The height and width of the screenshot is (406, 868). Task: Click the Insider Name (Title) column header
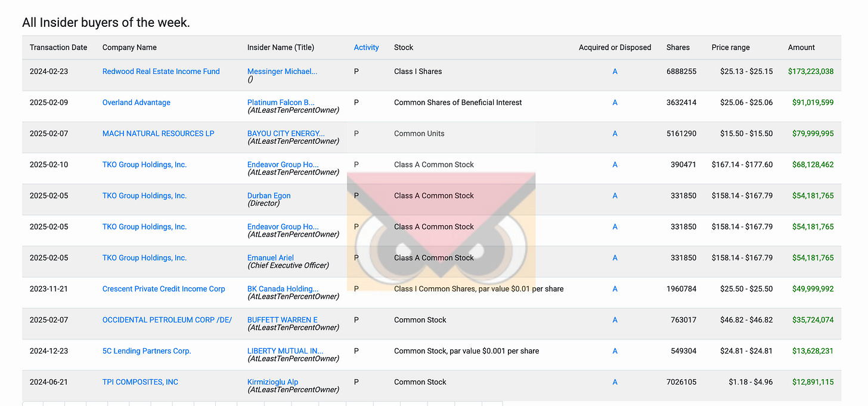281,47
